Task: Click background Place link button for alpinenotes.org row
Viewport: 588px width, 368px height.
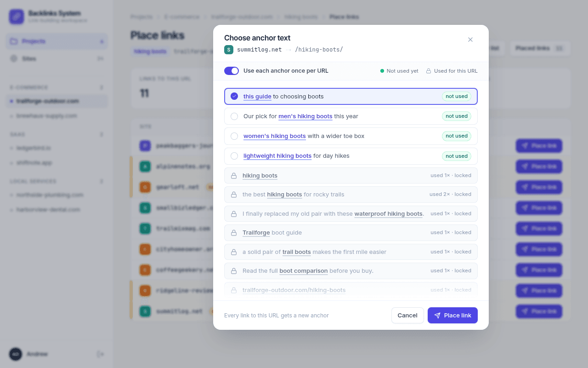Action: tap(539, 167)
